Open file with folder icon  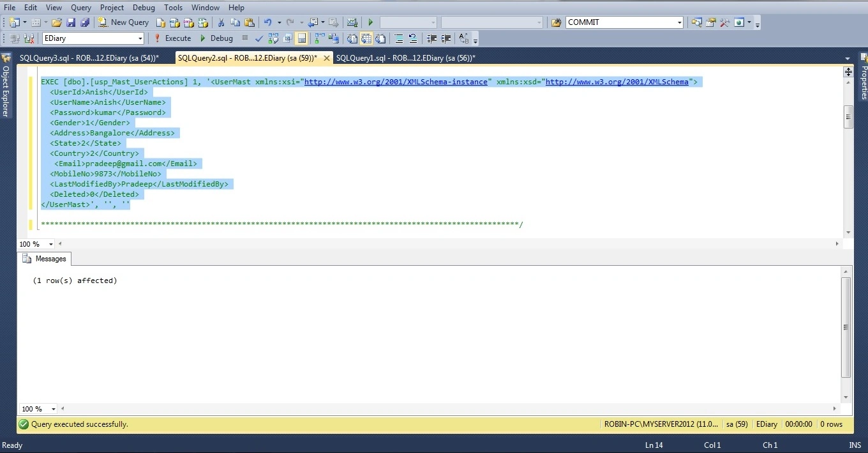pos(57,22)
